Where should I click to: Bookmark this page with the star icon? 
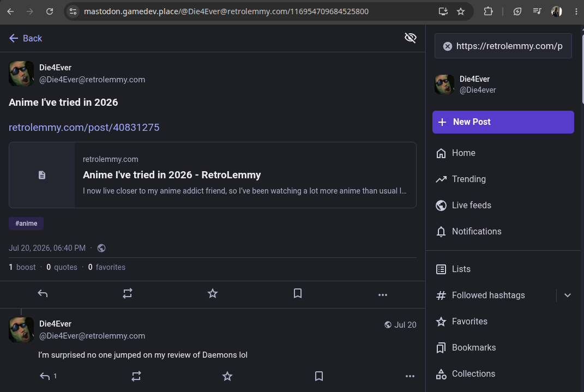pyautogui.click(x=461, y=11)
